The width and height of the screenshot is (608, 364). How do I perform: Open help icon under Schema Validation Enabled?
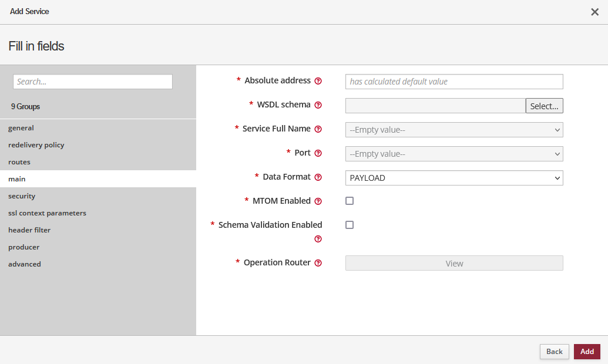pos(318,239)
